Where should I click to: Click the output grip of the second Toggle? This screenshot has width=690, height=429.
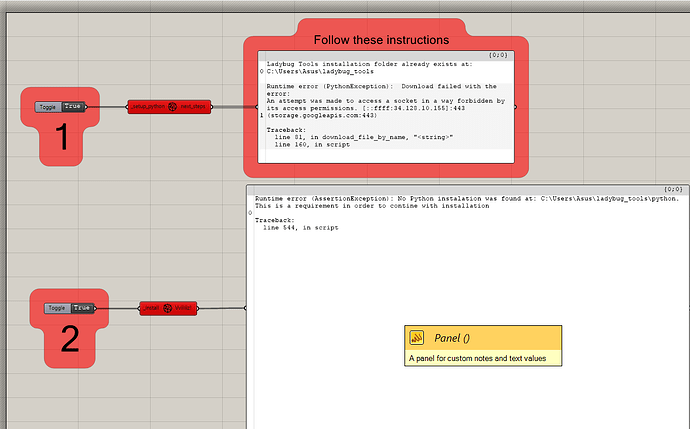click(96, 309)
